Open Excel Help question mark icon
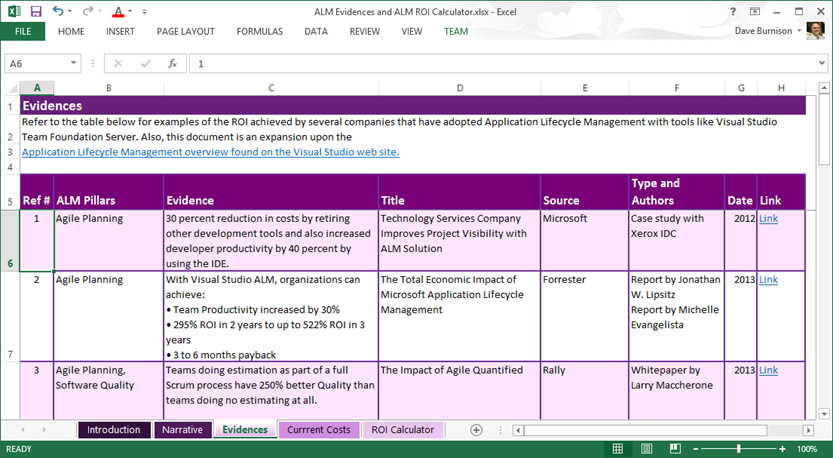833x458 pixels. point(731,11)
